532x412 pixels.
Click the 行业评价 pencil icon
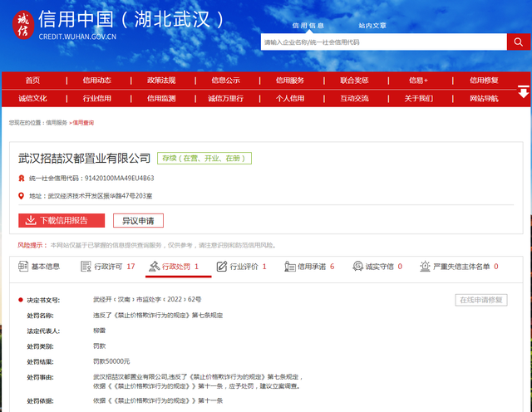pyautogui.click(x=221, y=267)
